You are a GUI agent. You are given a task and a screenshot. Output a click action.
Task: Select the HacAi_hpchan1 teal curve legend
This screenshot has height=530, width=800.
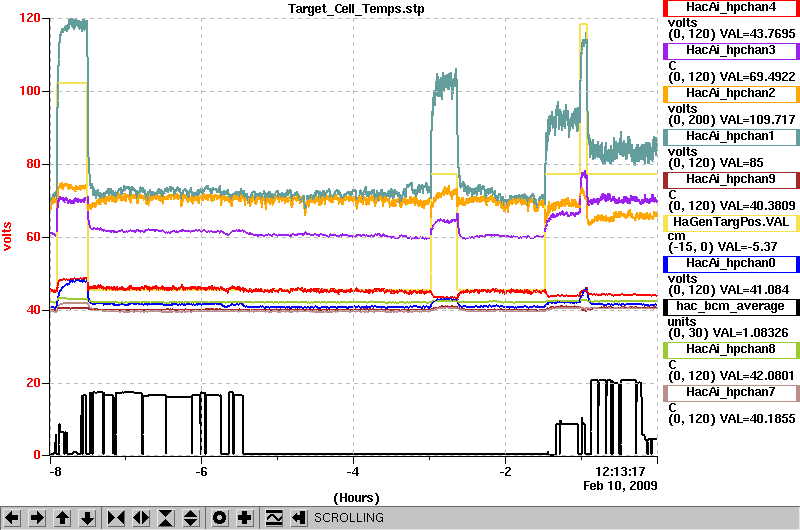coord(731,136)
